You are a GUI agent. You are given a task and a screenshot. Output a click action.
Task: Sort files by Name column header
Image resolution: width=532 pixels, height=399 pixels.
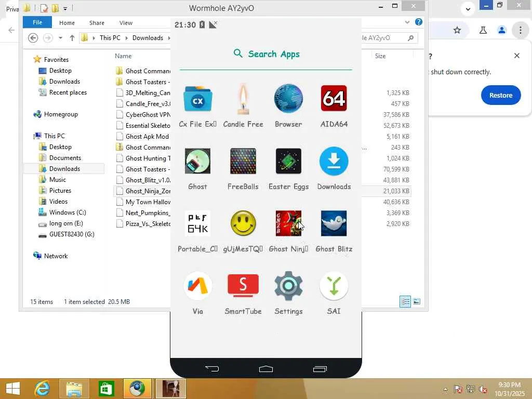123,56
